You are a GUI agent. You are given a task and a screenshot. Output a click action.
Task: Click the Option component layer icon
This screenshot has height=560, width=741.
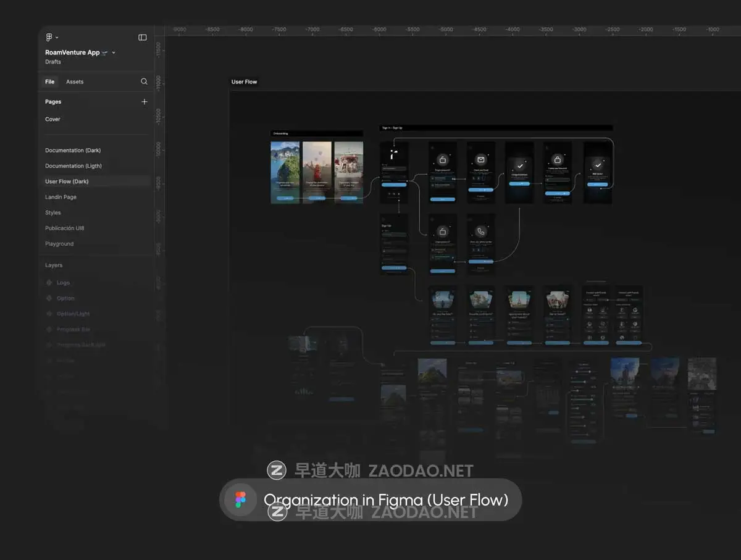point(49,298)
